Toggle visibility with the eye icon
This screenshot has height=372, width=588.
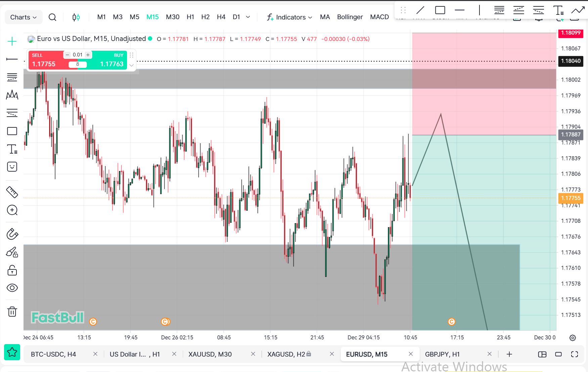click(12, 288)
